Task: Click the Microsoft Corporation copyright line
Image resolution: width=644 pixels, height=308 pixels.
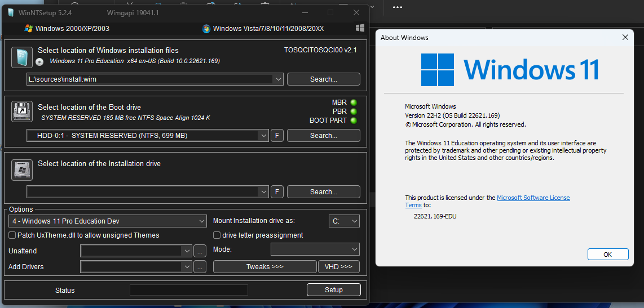Action: [x=465, y=124]
